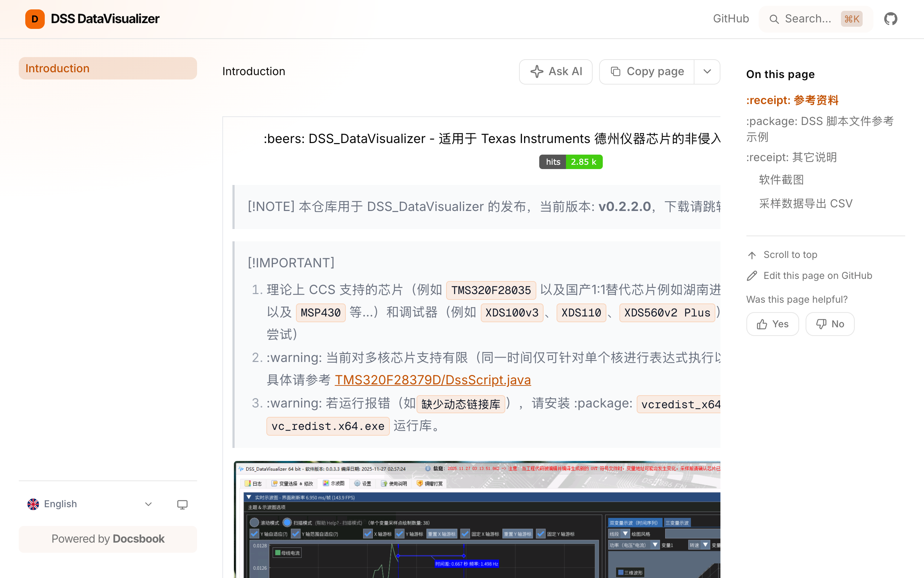The height and width of the screenshot is (578, 924).
Task: Jump to ':receipt: 参考资料' section
Action: (x=792, y=100)
